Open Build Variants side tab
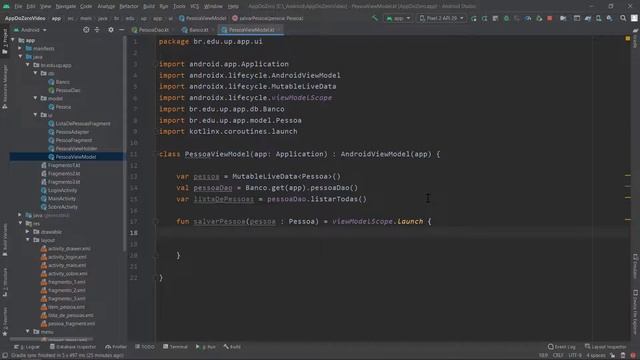This screenshot has width=640, height=360. (x=5, y=240)
